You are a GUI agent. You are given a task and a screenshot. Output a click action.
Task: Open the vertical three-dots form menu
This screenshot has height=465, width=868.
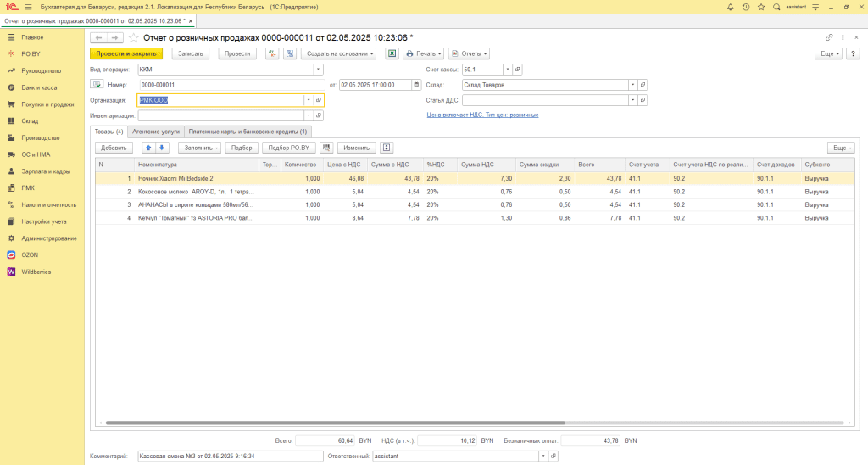point(843,37)
